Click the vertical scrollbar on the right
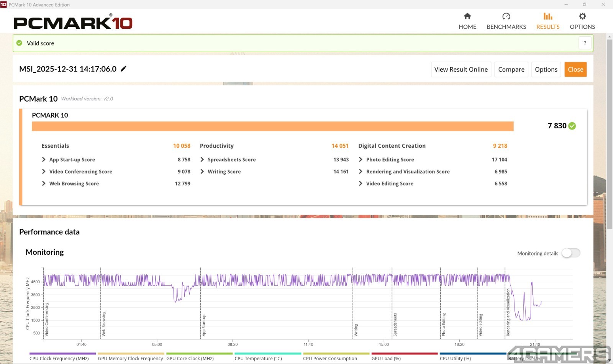Viewport: 613px width, 364px height. point(609,134)
